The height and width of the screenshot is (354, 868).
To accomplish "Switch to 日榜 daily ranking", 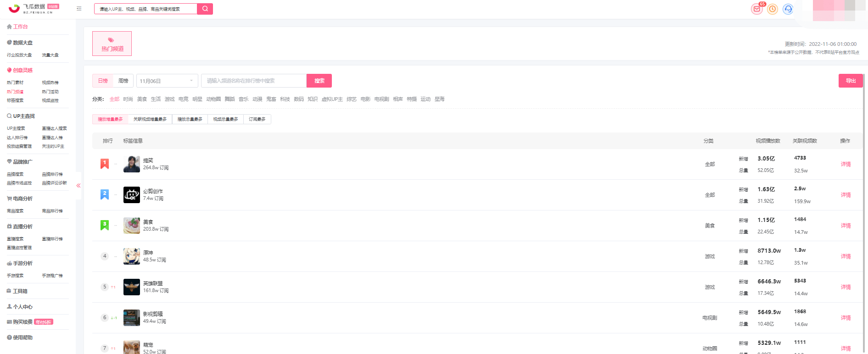I will click(x=103, y=81).
